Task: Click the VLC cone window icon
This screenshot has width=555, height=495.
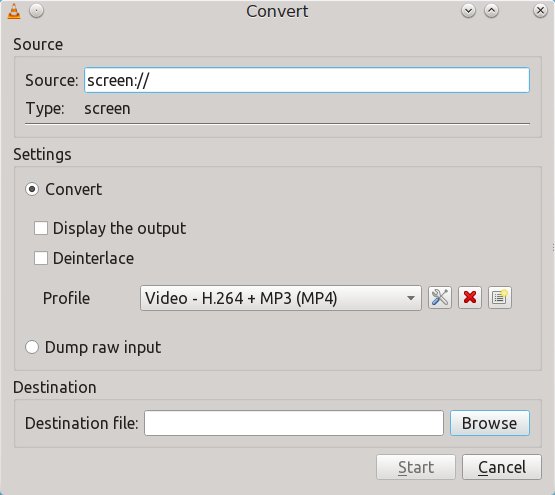Action: (14, 11)
